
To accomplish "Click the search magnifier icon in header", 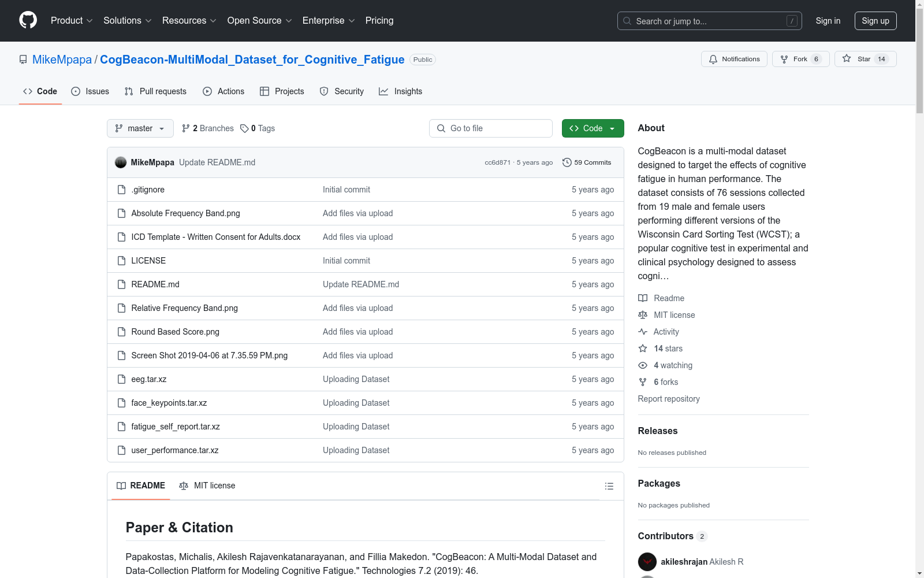I will (x=627, y=21).
